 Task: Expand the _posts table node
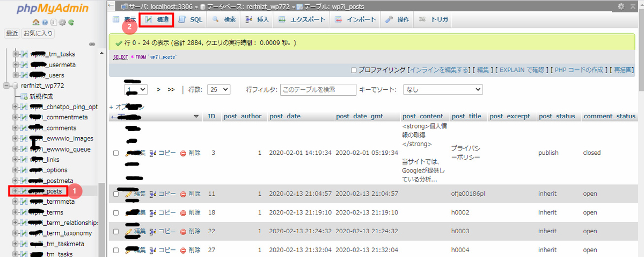16,191
